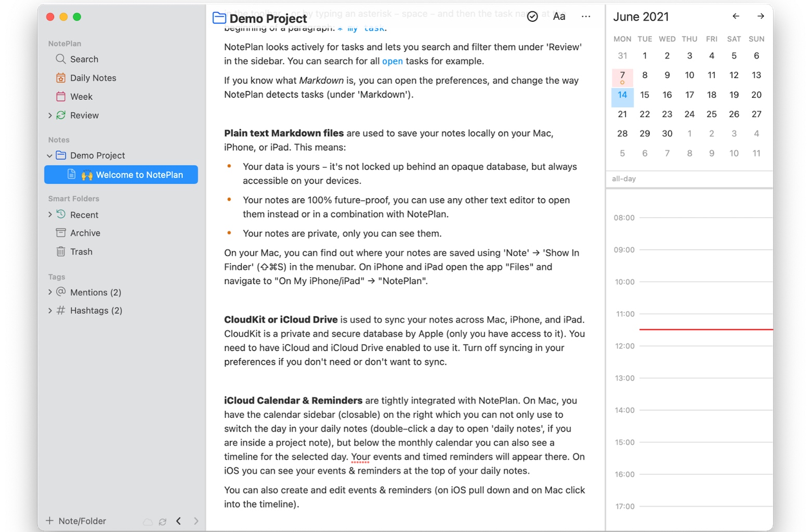This screenshot has height=532, width=811.
Task: Click the + Note/Folder button
Action: (x=76, y=521)
